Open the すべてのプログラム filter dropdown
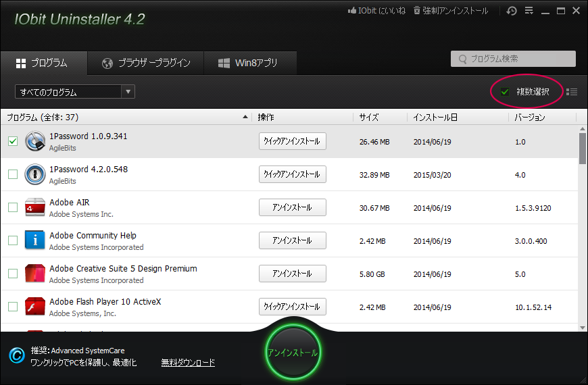 (x=75, y=92)
